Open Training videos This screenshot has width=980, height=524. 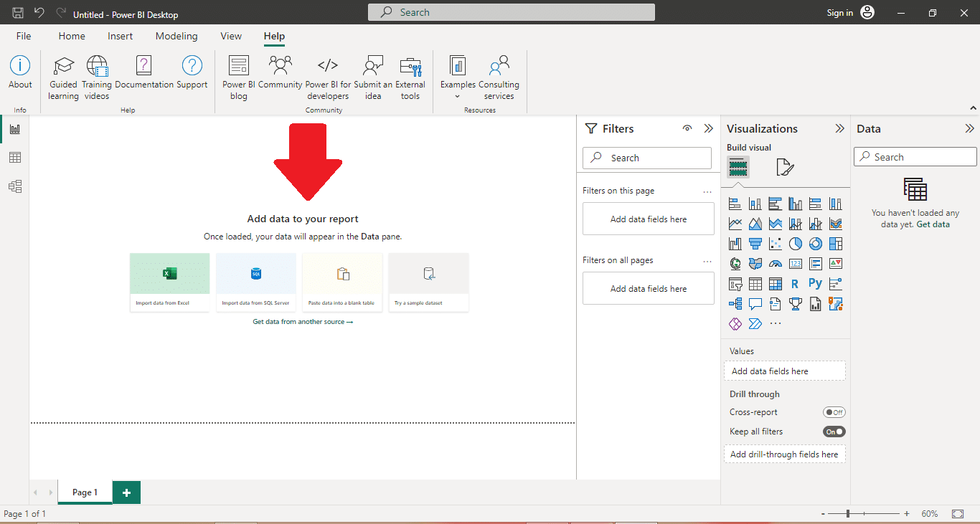click(x=97, y=77)
